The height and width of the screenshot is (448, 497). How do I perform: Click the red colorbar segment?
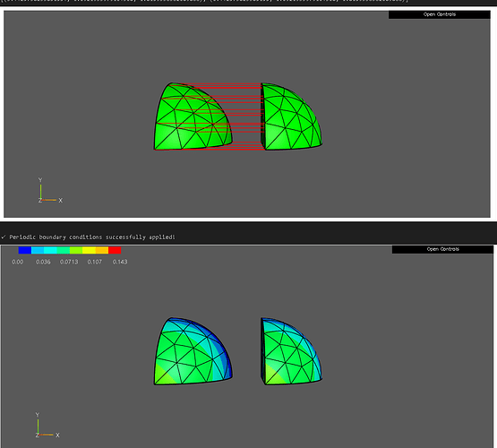[115, 251]
